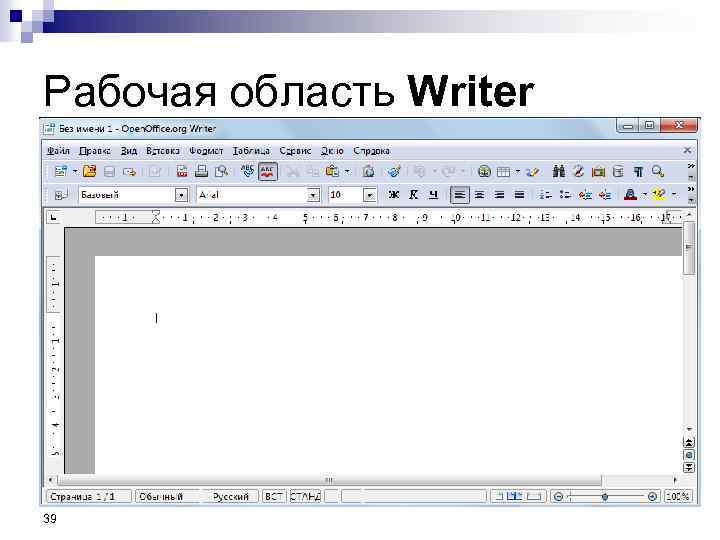This screenshot has width=720, height=540.
Task: Toggle Underline (Ч) formatting
Action: pyautogui.click(x=433, y=195)
